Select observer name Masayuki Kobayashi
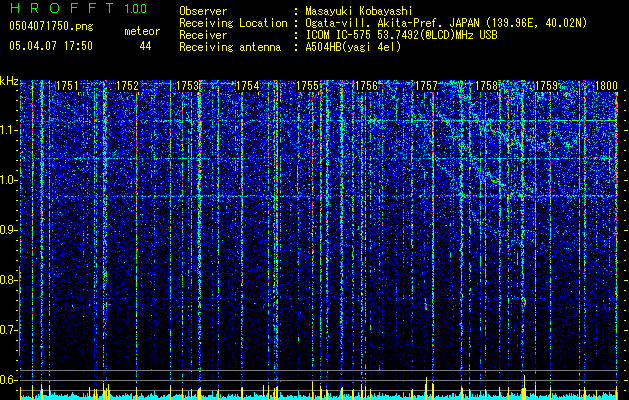 pos(359,11)
